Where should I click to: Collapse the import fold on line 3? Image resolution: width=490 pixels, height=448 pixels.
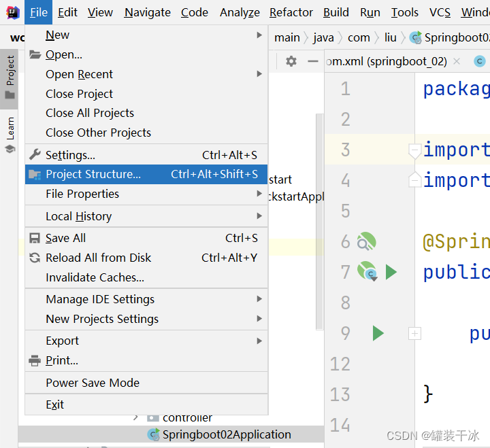[414, 151]
